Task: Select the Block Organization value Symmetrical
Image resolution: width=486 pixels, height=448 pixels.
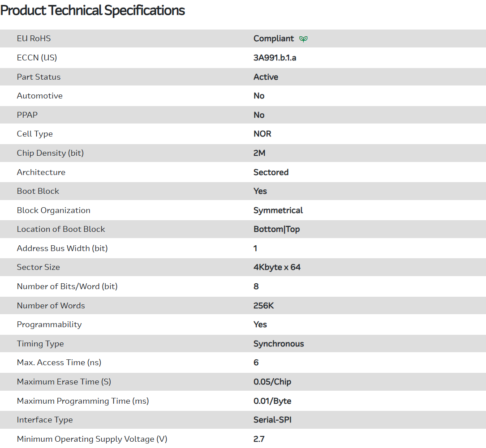Action: pyautogui.click(x=278, y=210)
